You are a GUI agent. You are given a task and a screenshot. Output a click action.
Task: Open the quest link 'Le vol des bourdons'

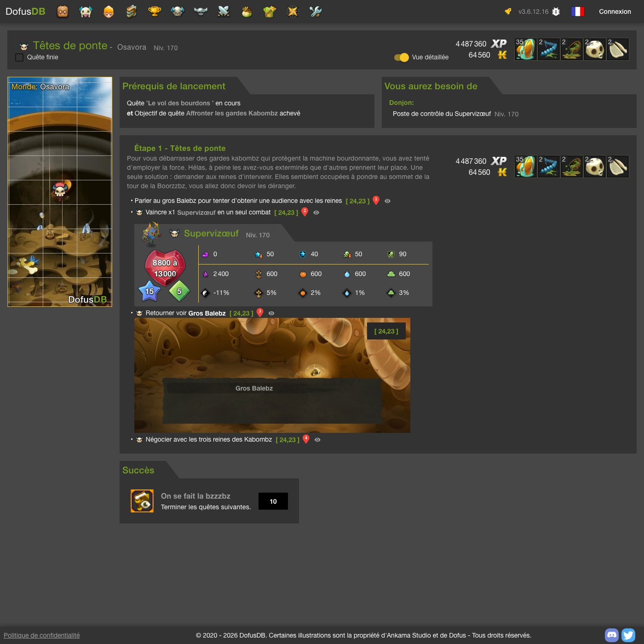(x=179, y=103)
